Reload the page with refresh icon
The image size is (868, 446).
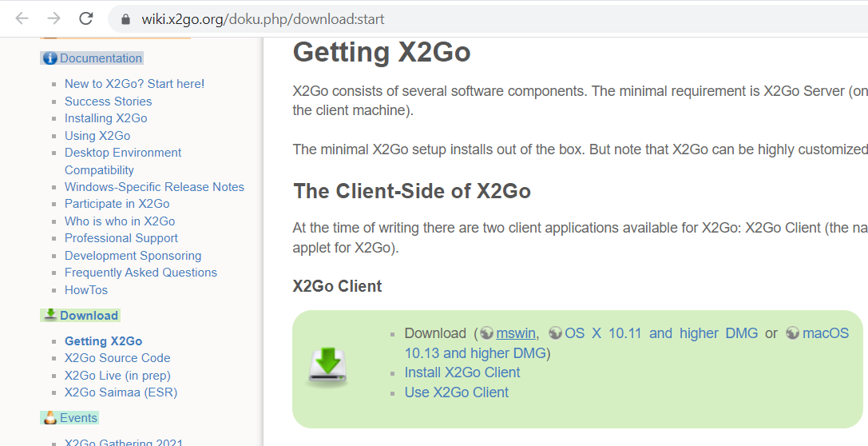coord(86,18)
